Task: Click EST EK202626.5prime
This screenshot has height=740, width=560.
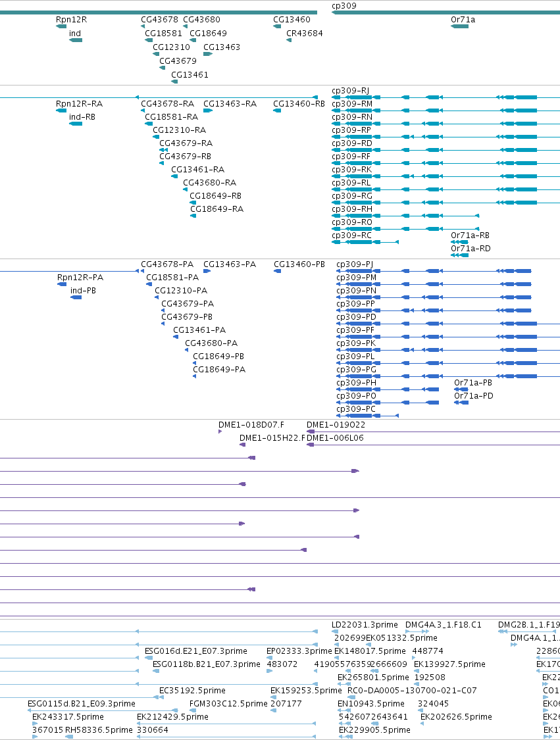Action: coord(456,718)
